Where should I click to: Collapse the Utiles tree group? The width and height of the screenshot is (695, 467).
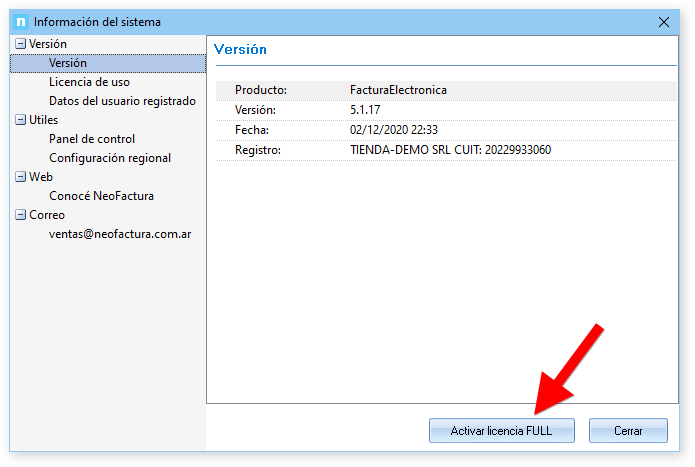coord(20,120)
